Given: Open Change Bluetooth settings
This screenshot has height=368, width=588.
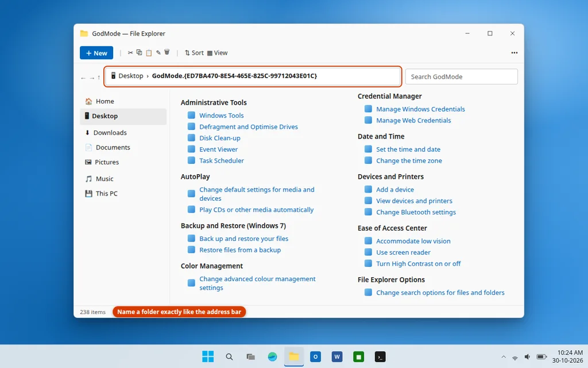Looking at the screenshot, I should [x=416, y=212].
